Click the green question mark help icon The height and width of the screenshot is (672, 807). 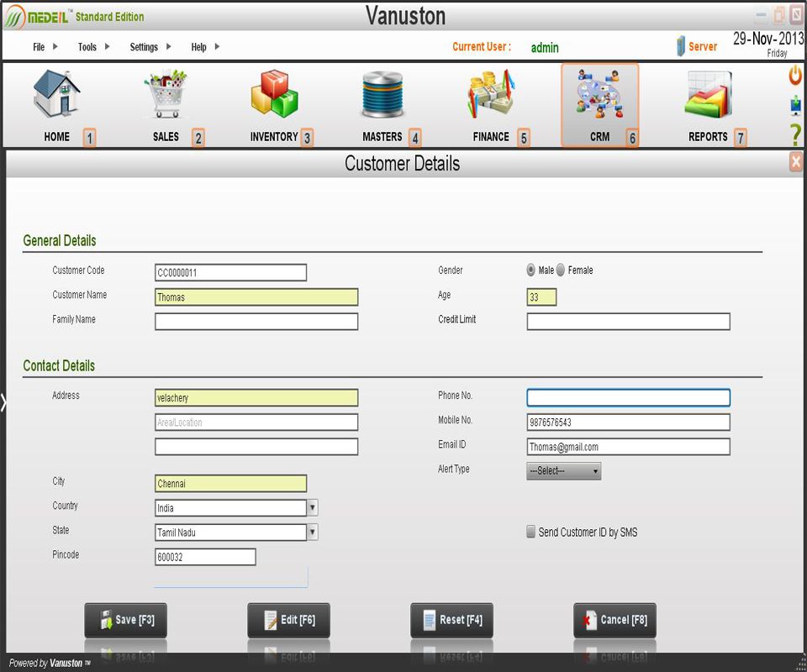tap(796, 134)
